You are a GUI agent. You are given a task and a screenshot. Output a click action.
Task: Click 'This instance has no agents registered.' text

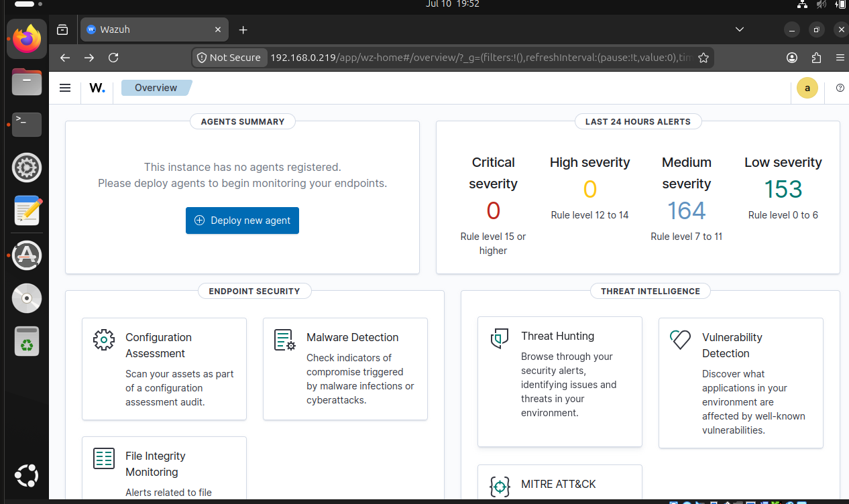242,167
